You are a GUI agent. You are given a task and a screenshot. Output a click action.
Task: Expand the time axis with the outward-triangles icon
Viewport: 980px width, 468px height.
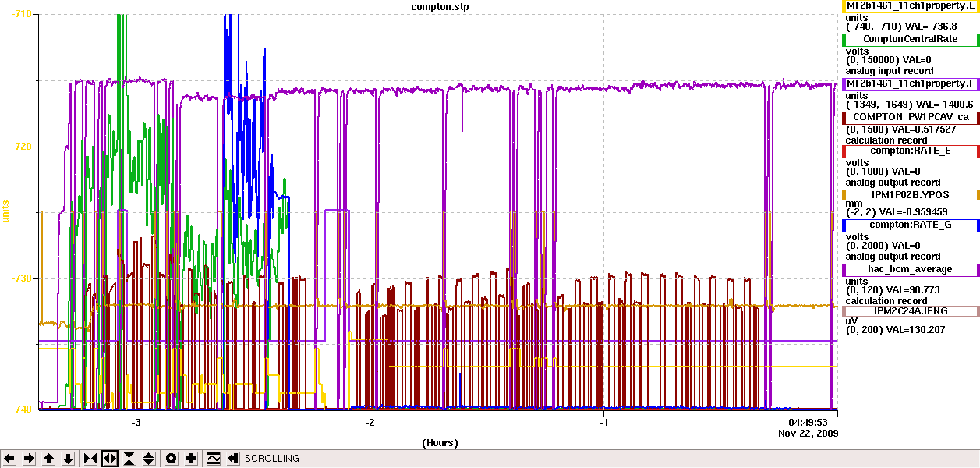pyautogui.click(x=110, y=459)
